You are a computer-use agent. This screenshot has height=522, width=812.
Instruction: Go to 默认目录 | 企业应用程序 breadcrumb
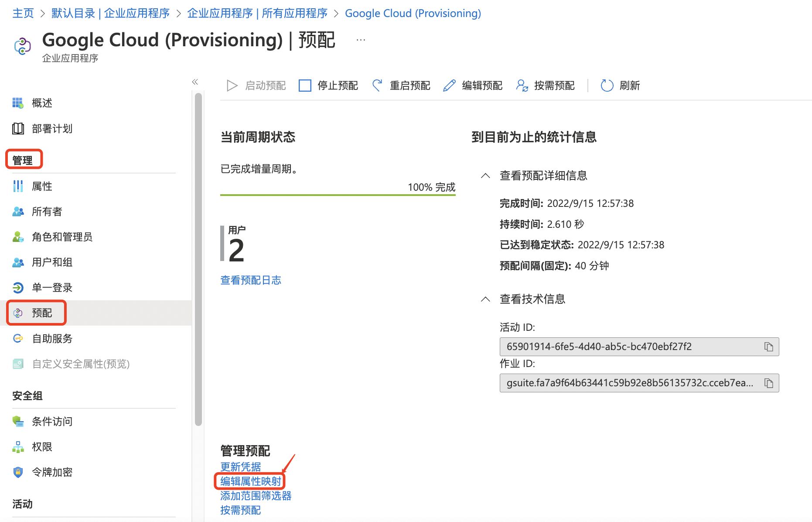(x=110, y=14)
